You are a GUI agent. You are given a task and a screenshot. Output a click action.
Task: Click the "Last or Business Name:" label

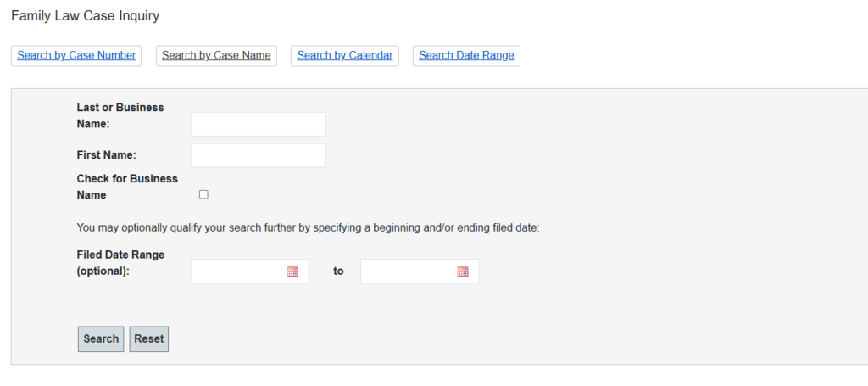pos(120,115)
